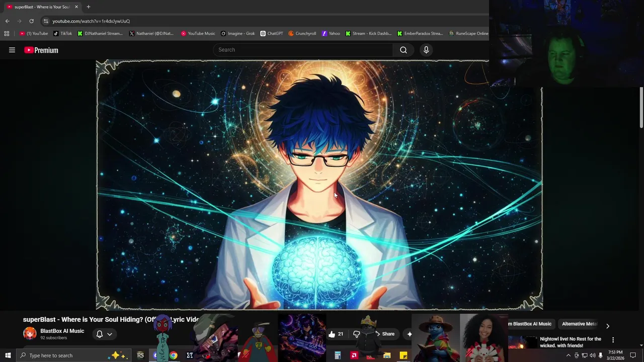Click the 92 subscribers text
Viewport: 644px width, 362px height.
pyautogui.click(x=53, y=338)
